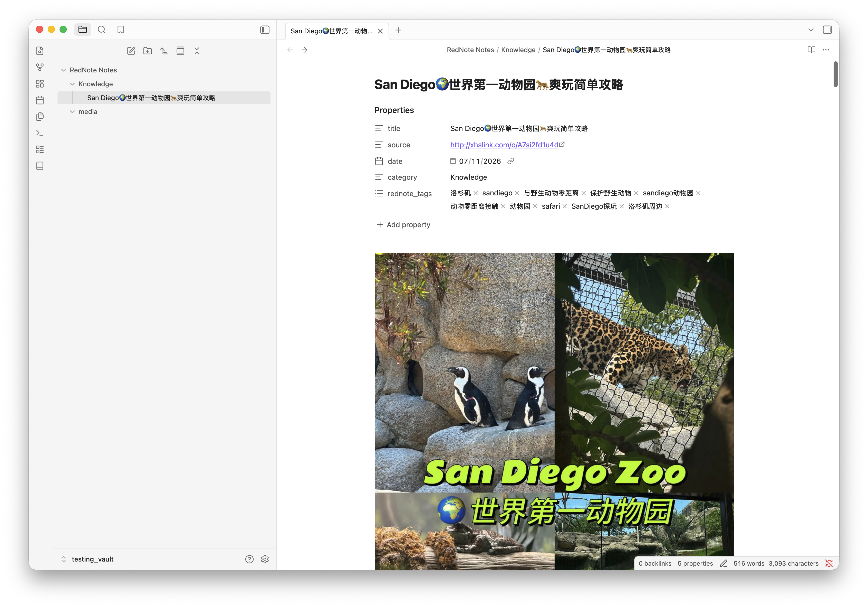The image size is (868, 608).
Task: Open the date picker calendar
Action: coord(453,161)
